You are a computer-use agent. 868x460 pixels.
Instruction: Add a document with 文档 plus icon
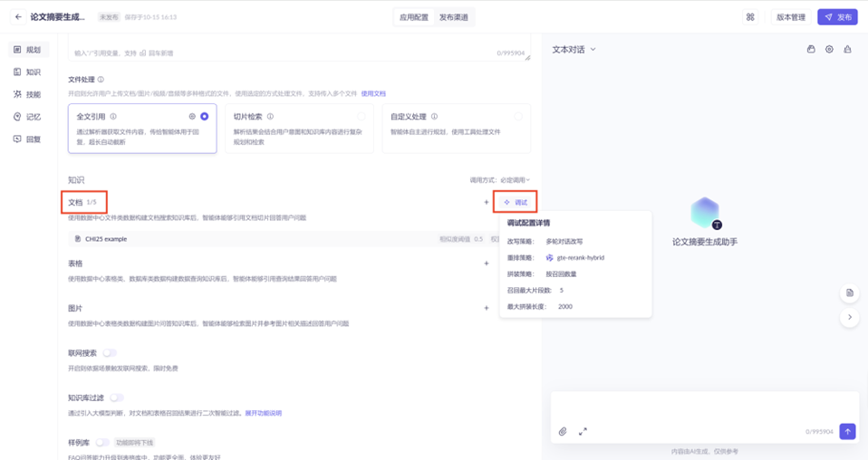click(x=486, y=203)
